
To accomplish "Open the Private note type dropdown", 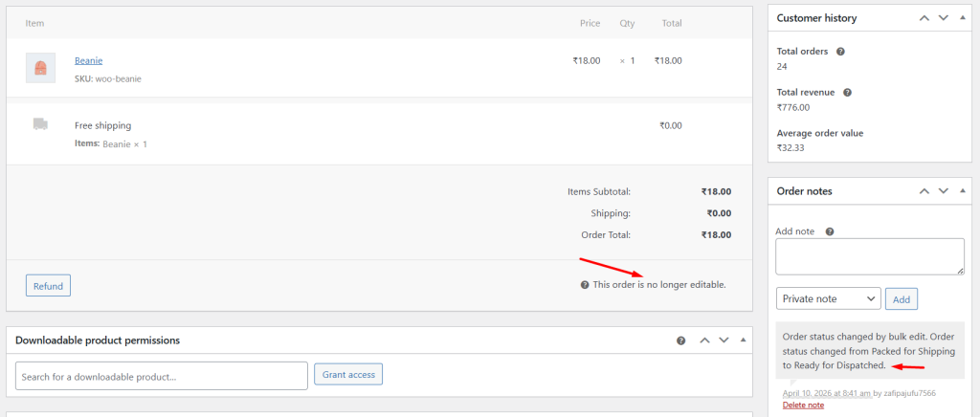I will tap(828, 299).
